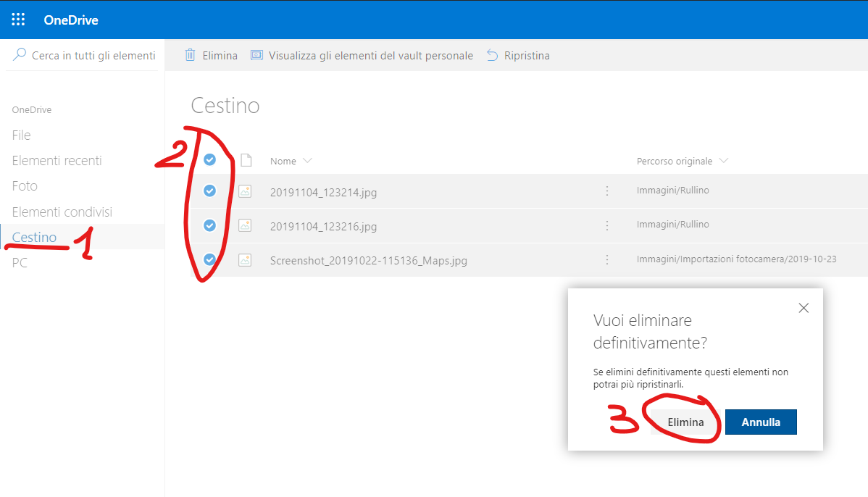
Task: Uncheck the 20191104_123214.jpg checkbox
Action: [209, 191]
